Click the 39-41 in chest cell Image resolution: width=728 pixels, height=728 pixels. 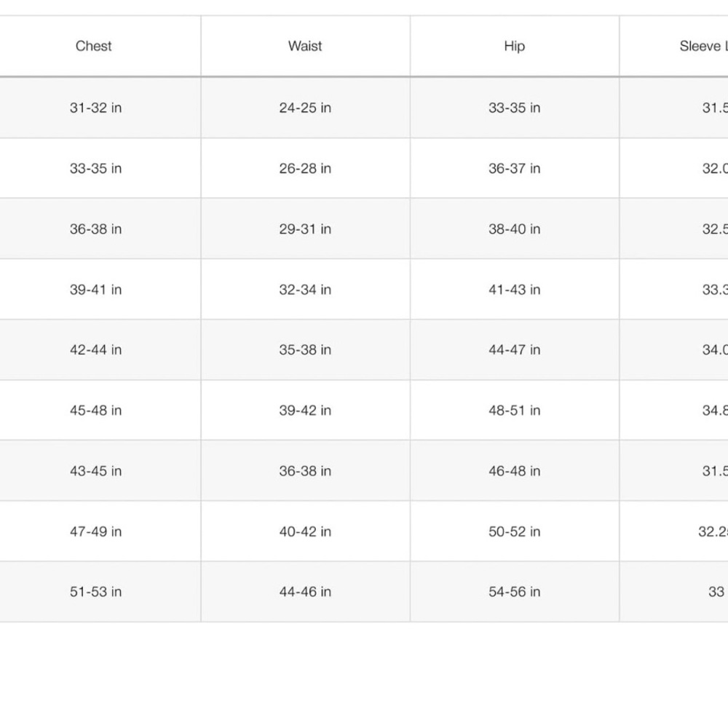pos(95,289)
